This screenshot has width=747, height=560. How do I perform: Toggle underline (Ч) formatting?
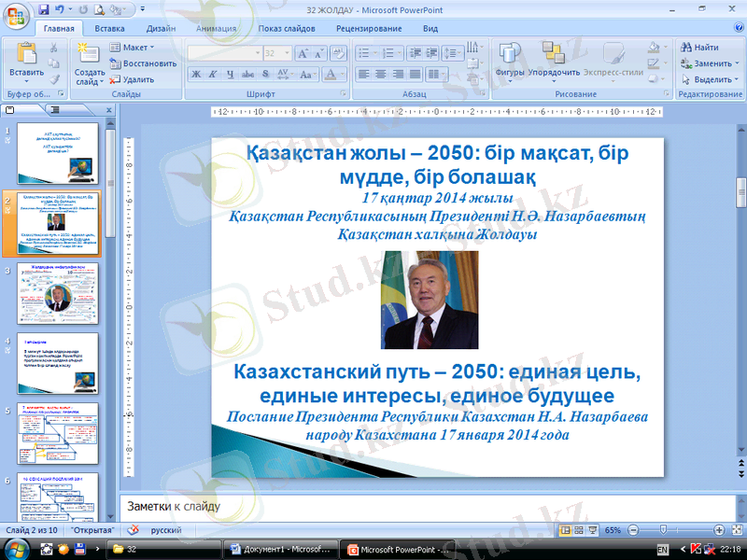(x=231, y=74)
